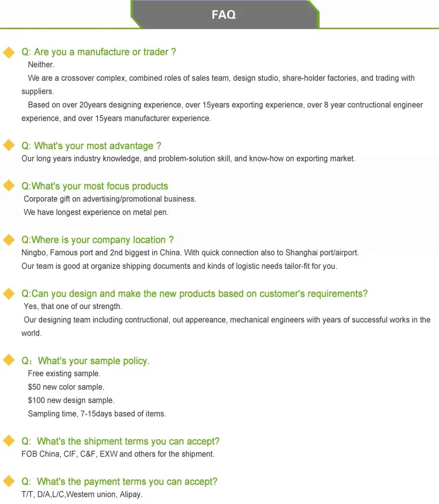Click 'What's the shipment terms you can accept?'
The width and height of the screenshot is (439, 504).
[121, 441]
